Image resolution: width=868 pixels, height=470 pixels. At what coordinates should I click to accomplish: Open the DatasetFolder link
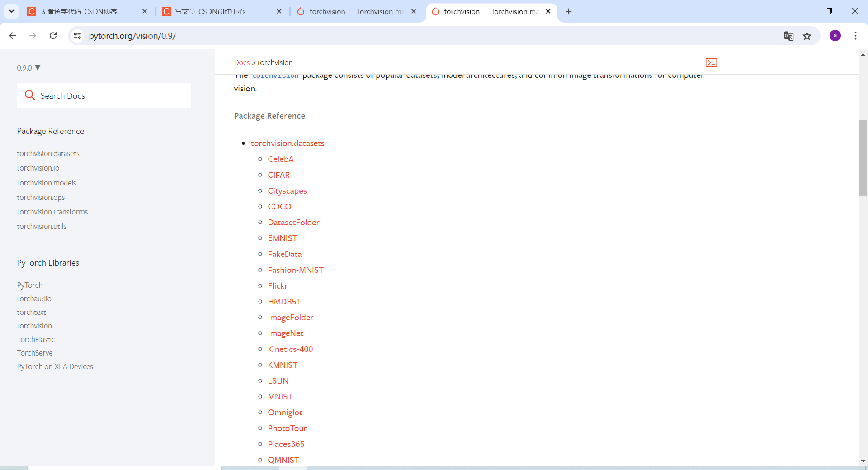[293, 223]
